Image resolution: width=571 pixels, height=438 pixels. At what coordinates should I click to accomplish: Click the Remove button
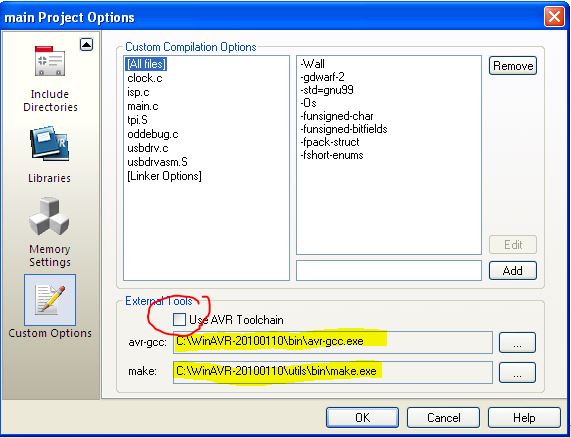coord(513,66)
